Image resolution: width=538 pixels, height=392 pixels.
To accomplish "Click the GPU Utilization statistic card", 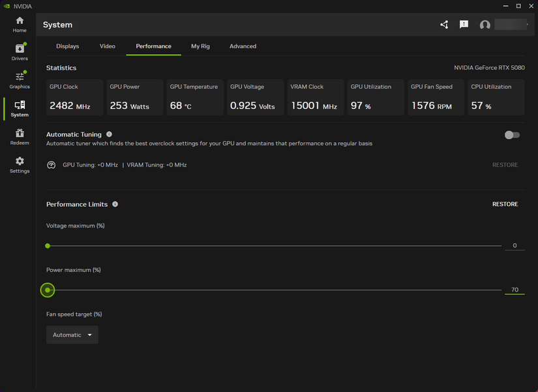I will click(376, 97).
